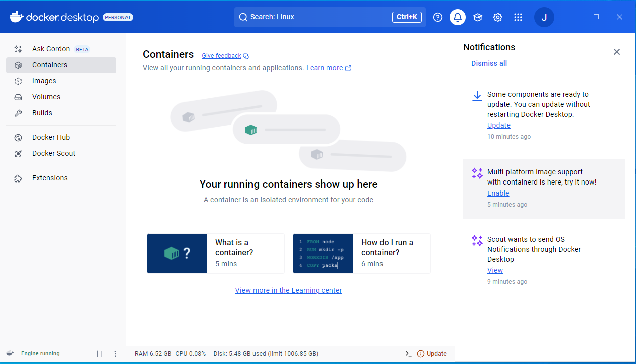Viewport: 636px width, 364px height.
Task: Click the Notifications panel heading
Action: 489,47
